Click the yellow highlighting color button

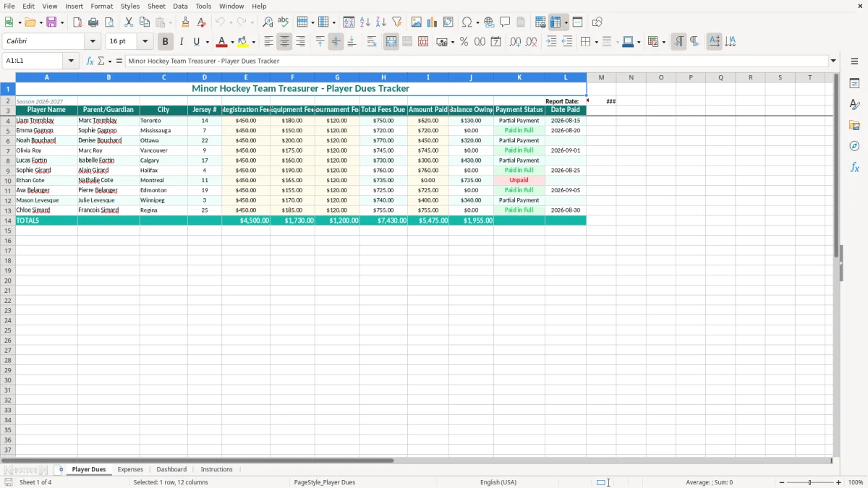[x=243, y=42]
